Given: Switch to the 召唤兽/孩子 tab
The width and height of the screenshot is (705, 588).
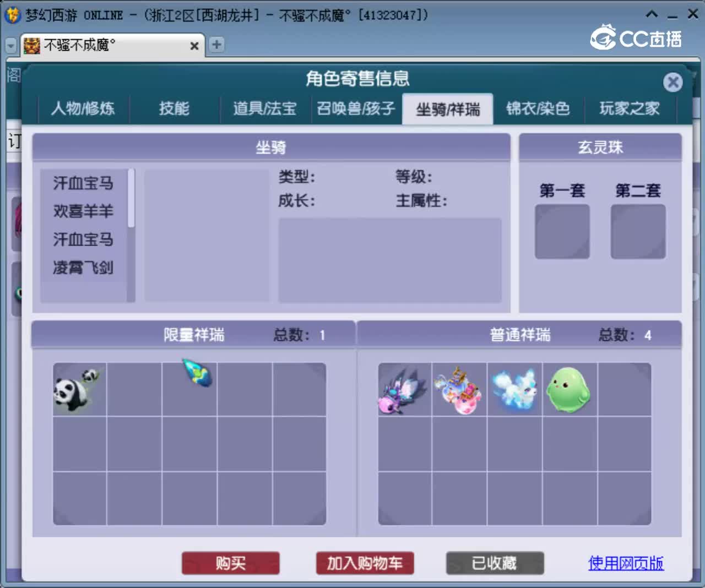Looking at the screenshot, I should tap(356, 108).
